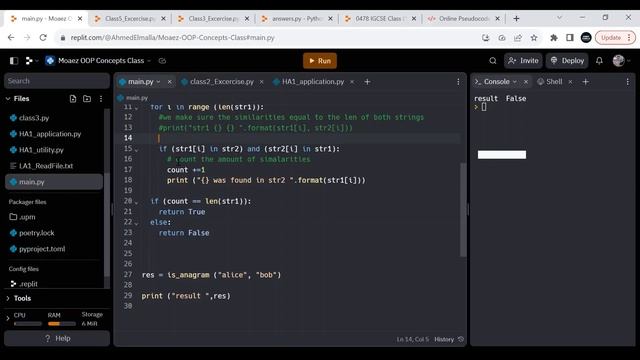Screen dimensions: 640x360
Task: Select main.py in the file tree
Action: (x=54, y=182)
